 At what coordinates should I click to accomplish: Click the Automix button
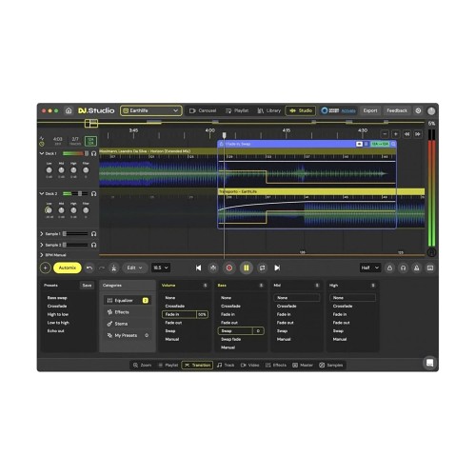click(x=68, y=268)
